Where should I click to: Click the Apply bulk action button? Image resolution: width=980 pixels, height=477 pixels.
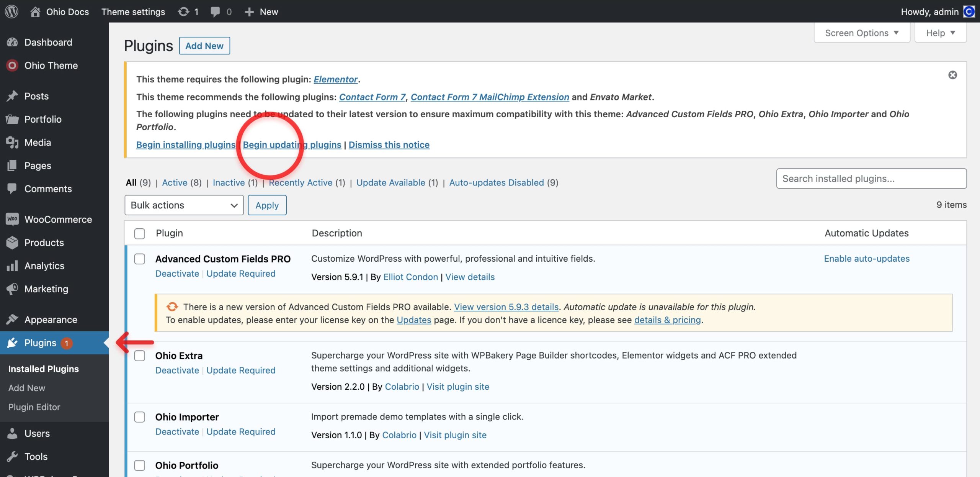click(x=267, y=205)
